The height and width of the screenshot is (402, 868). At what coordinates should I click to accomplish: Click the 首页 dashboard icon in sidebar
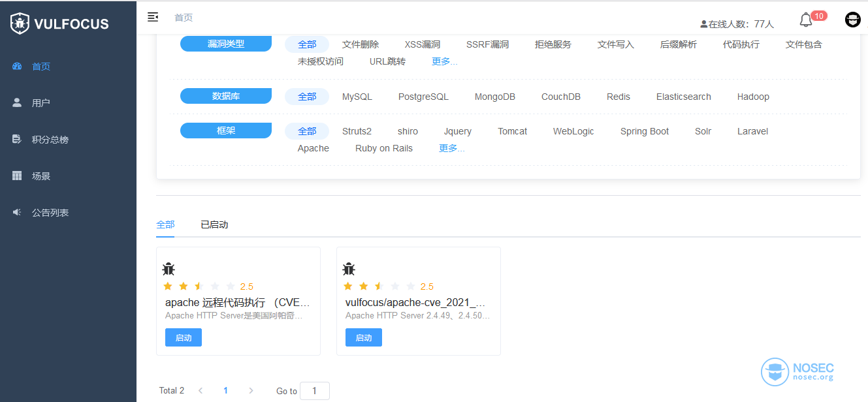[17, 67]
